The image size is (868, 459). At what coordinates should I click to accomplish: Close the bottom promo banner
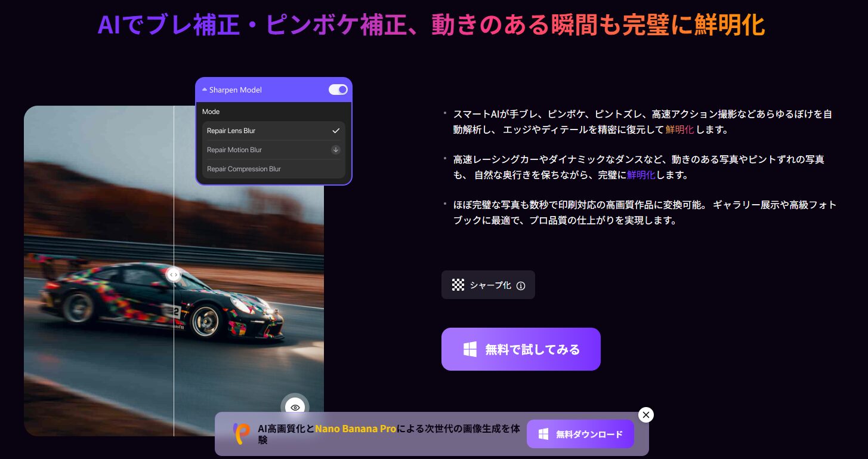(x=645, y=415)
